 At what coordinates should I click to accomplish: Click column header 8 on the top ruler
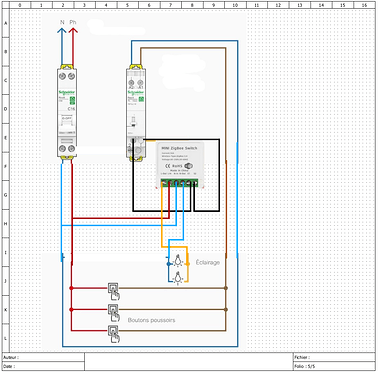point(192,5)
